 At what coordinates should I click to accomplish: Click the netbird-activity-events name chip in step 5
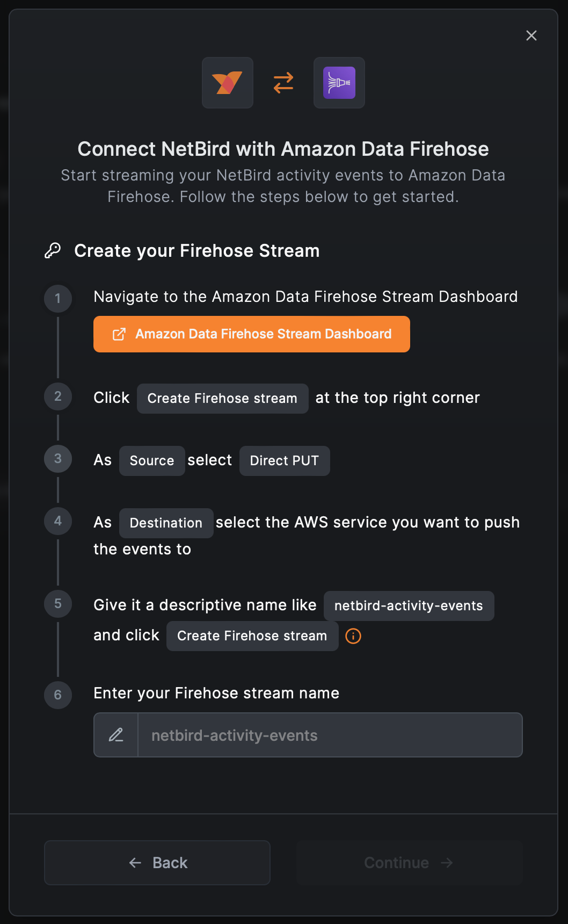[x=409, y=605]
